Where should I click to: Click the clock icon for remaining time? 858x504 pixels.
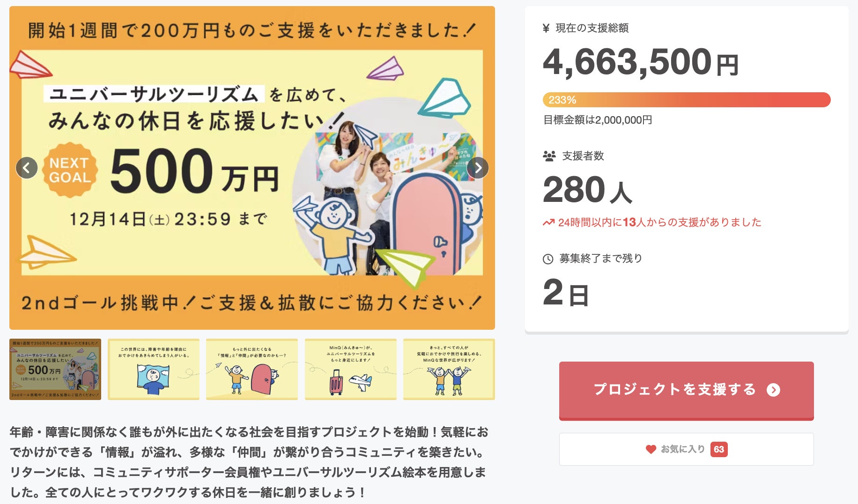click(548, 259)
